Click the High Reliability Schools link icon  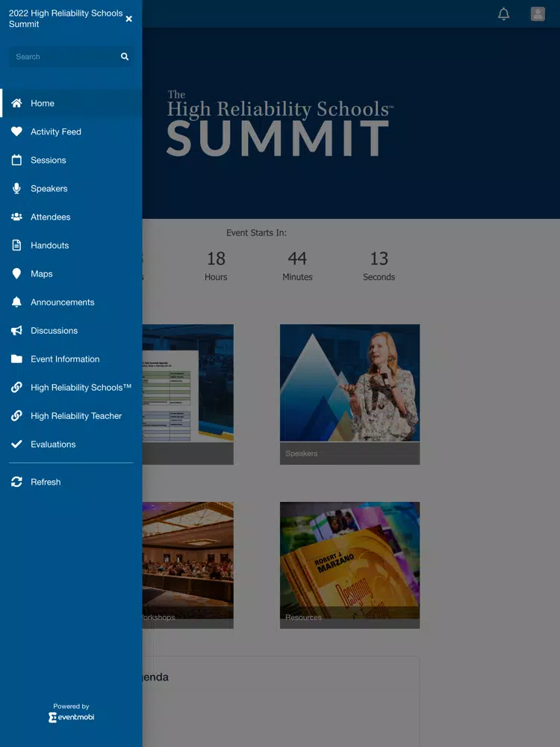tap(16, 387)
